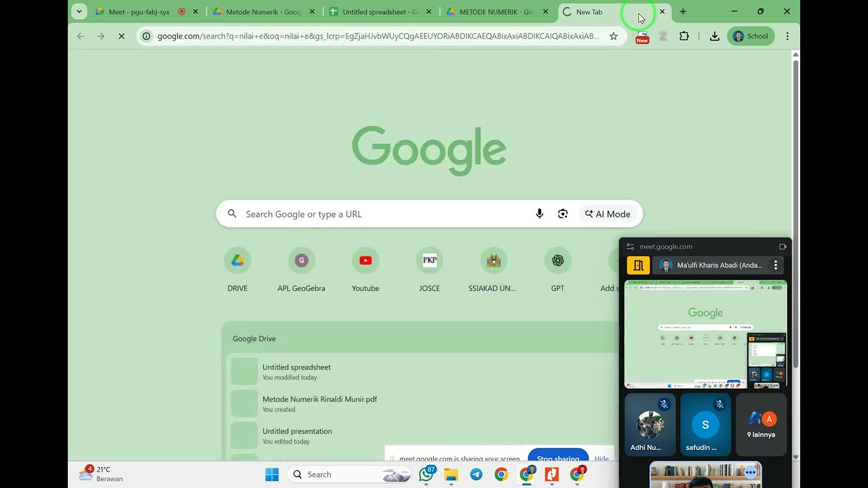This screenshot has height=488, width=868.
Task: Open the orange app on the taskbar
Action: pos(551,474)
